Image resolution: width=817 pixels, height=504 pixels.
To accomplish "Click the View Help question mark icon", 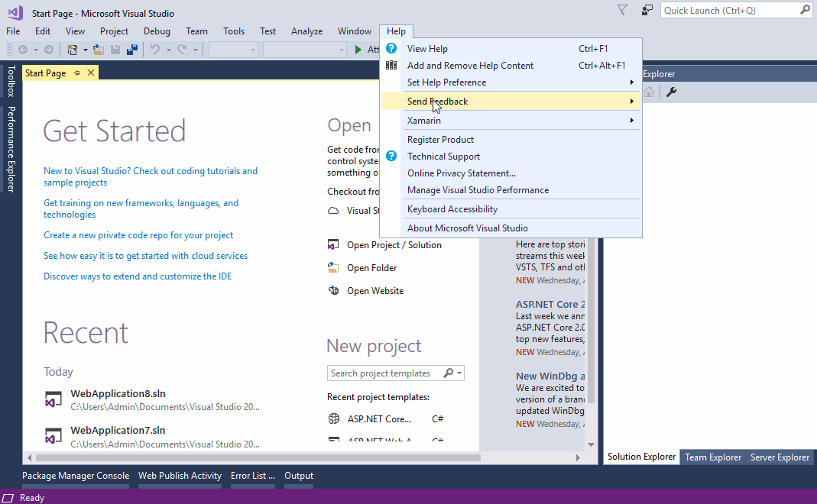I will 391,48.
